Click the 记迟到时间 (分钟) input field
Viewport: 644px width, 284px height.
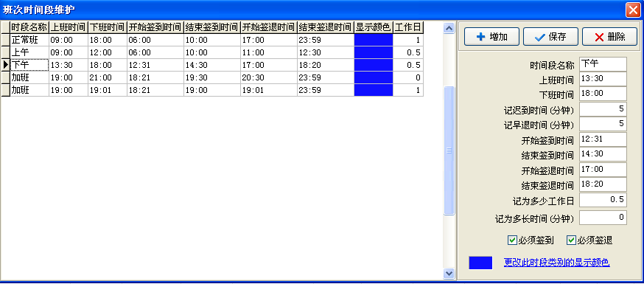(603, 109)
